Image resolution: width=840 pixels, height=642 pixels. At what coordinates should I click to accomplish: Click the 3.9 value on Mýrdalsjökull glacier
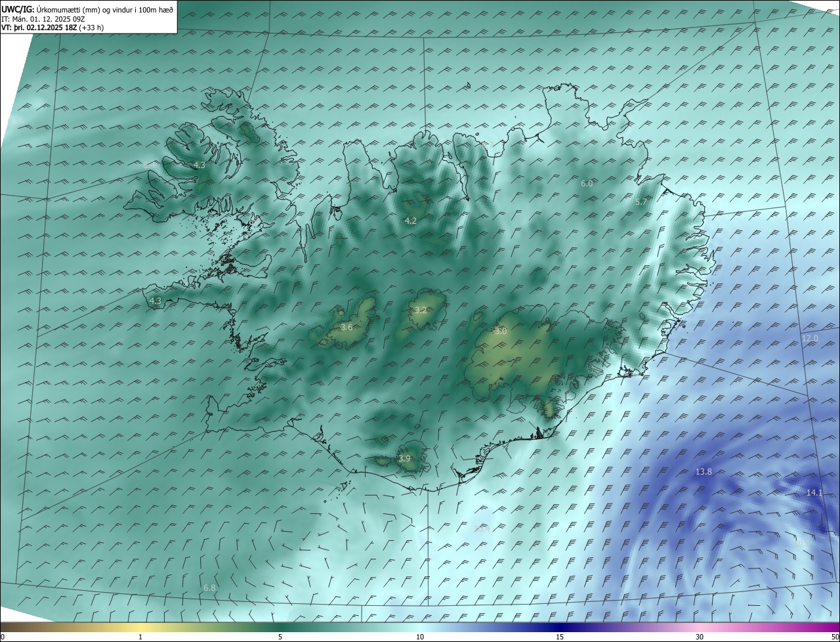pyautogui.click(x=404, y=458)
